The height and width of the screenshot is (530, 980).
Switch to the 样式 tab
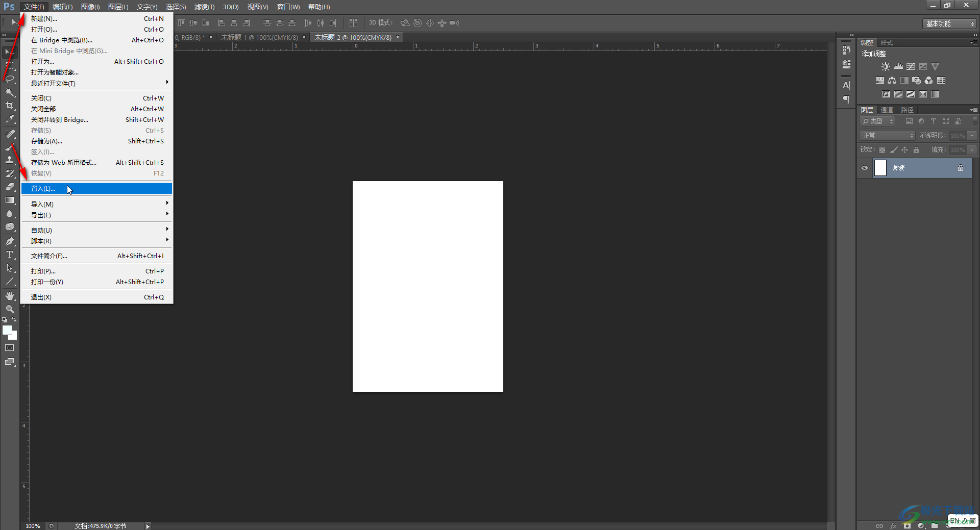(x=887, y=43)
